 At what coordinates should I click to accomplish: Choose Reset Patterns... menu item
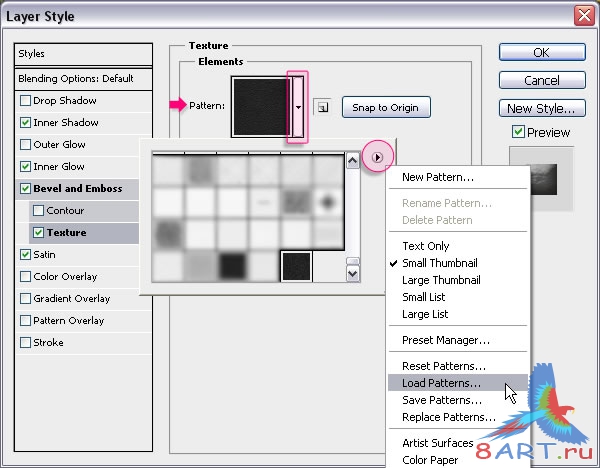click(x=458, y=366)
